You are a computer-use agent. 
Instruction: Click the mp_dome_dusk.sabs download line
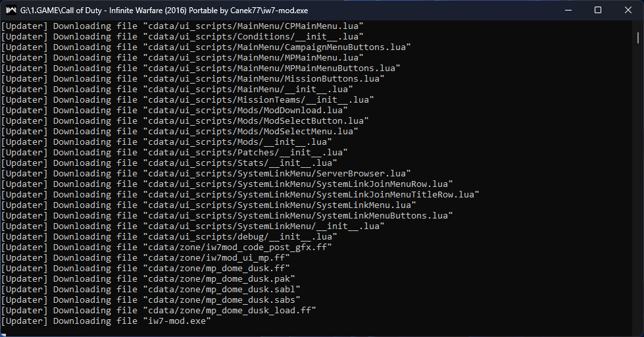tap(151, 300)
